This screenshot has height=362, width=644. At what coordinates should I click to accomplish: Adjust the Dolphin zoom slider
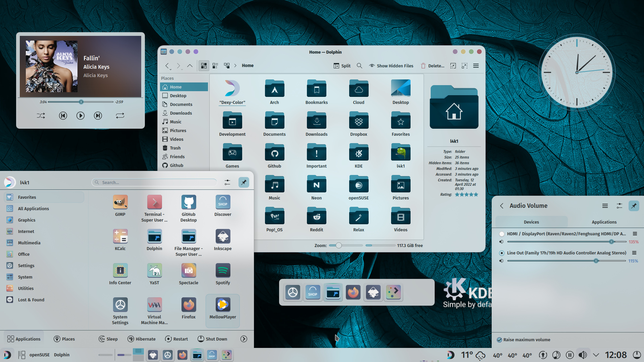[x=345, y=245]
